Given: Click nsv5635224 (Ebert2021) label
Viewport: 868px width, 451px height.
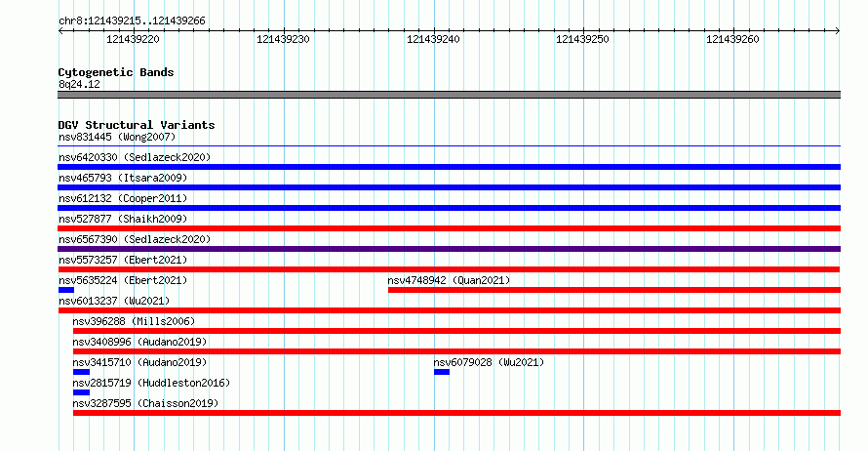Looking at the screenshot, I should [123, 280].
